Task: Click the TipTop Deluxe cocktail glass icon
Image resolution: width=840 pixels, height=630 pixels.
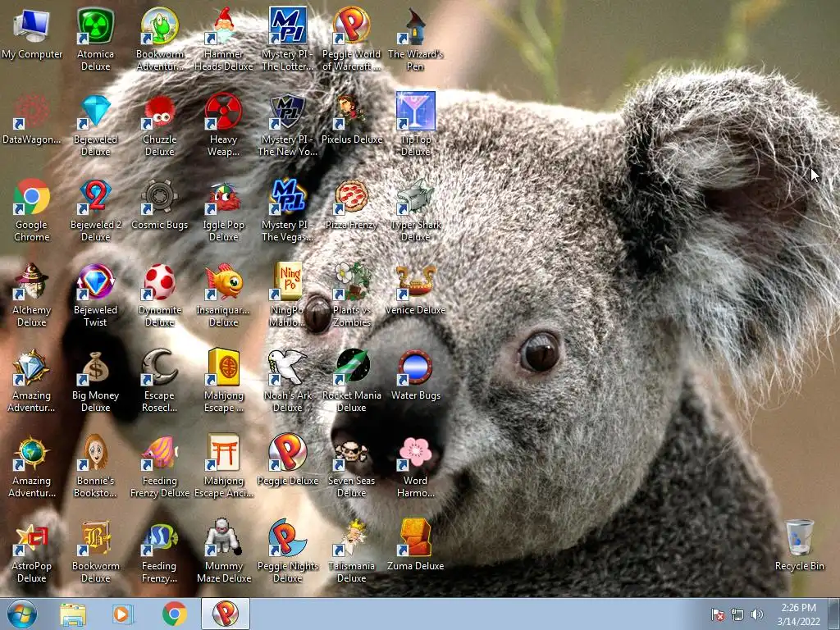Action: 415,112
